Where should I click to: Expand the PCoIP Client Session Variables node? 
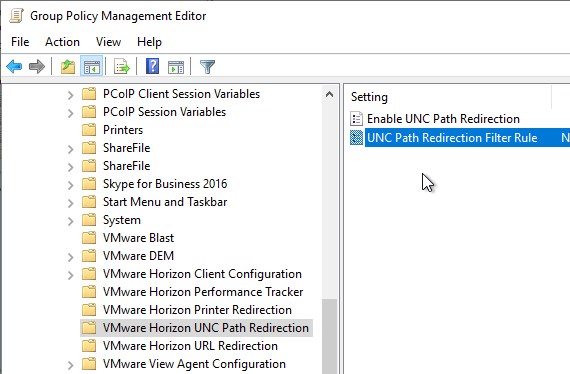click(71, 95)
